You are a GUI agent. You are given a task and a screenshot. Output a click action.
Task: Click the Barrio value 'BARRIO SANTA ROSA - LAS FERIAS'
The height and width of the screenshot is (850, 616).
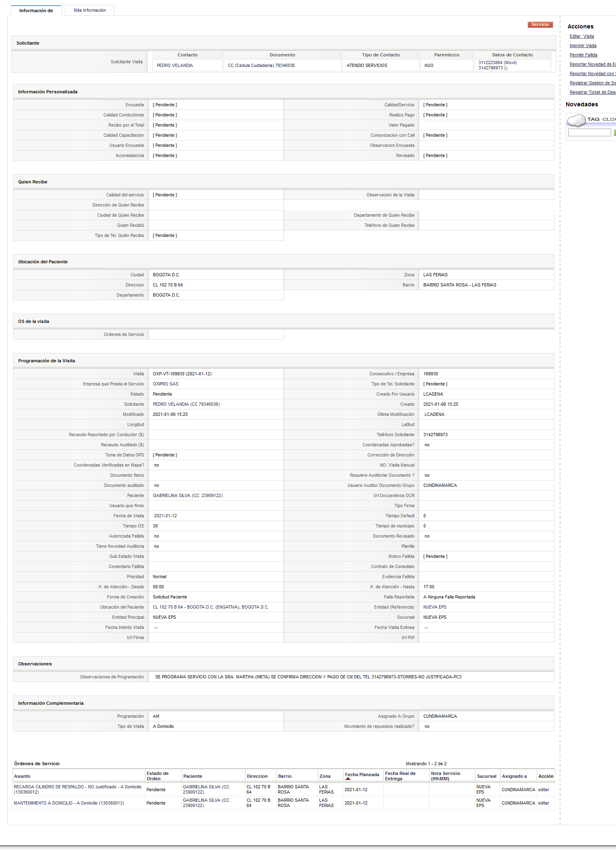coord(459,285)
